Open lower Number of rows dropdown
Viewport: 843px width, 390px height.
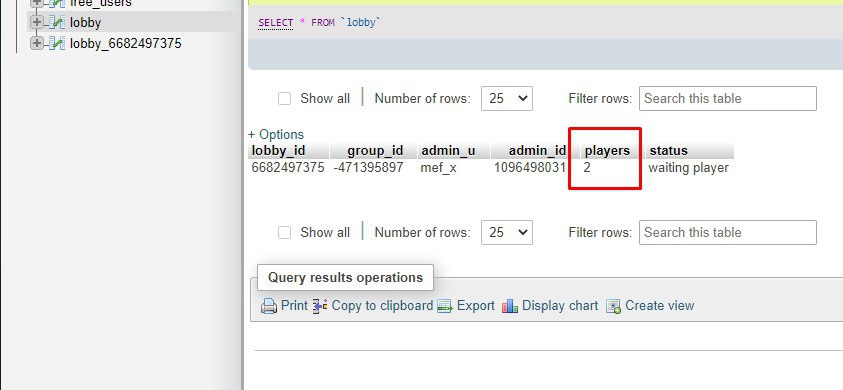point(506,232)
